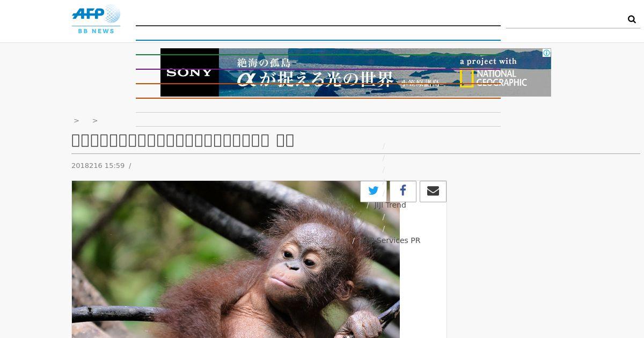
Task: Open the orangutan article photo
Action: [236, 259]
